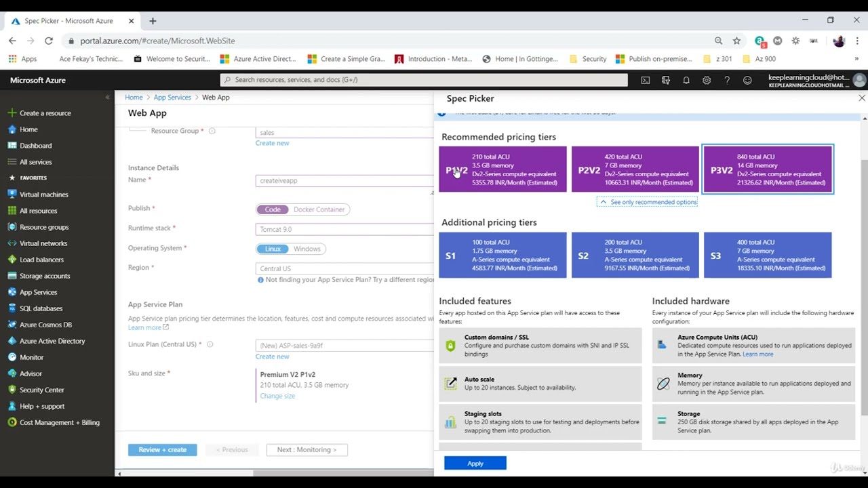868x488 pixels.
Task: Collapse to See only recommended options
Action: 648,202
